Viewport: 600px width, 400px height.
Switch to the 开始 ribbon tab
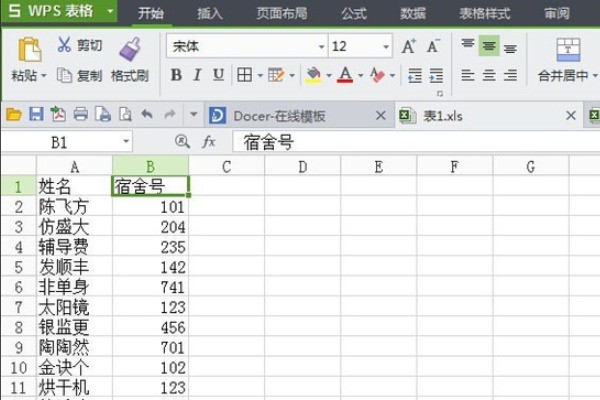click(152, 13)
